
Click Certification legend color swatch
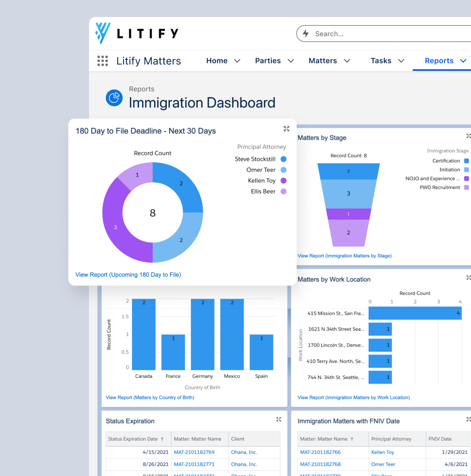[467, 161]
